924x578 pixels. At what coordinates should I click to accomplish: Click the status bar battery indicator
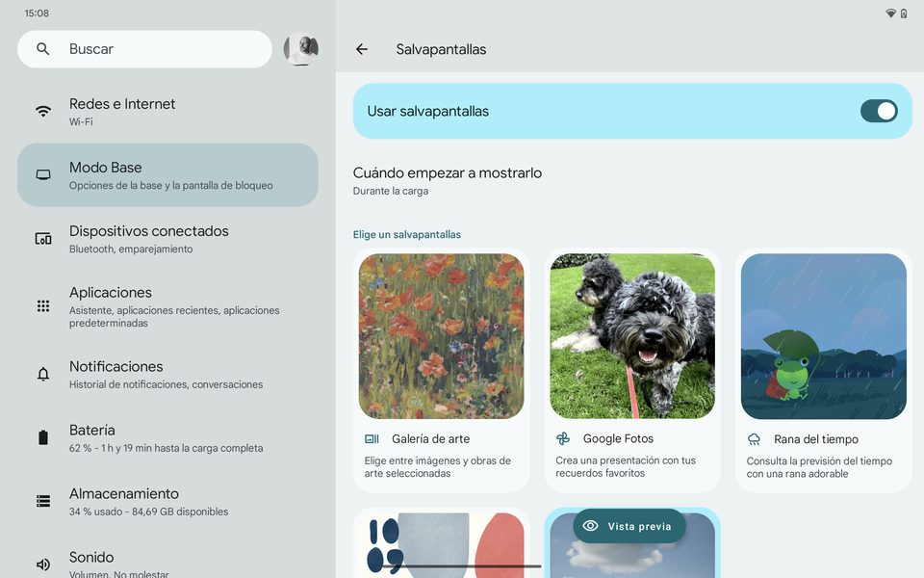pyautogui.click(x=904, y=13)
